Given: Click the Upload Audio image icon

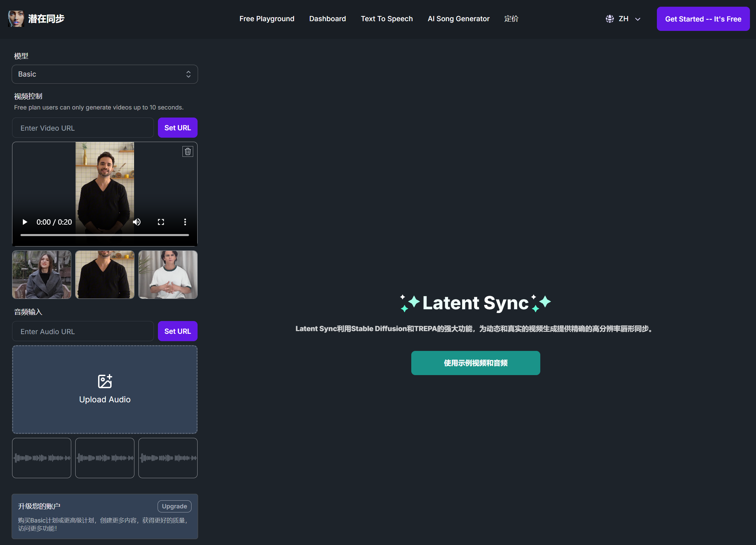Looking at the screenshot, I should [105, 381].
